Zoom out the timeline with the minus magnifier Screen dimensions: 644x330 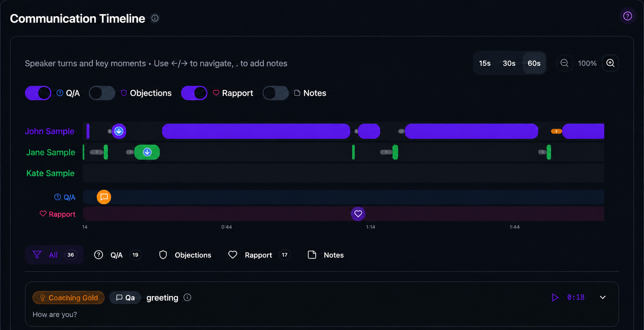point(564,63)
